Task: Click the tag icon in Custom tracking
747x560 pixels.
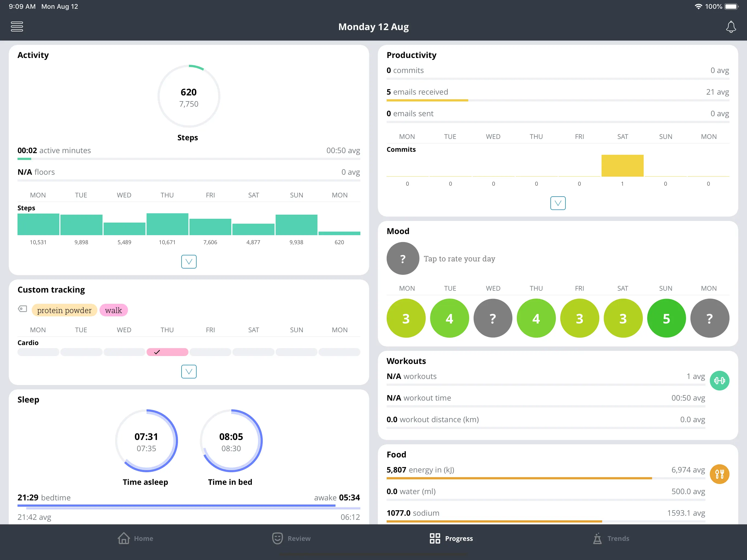Action: 23,309
